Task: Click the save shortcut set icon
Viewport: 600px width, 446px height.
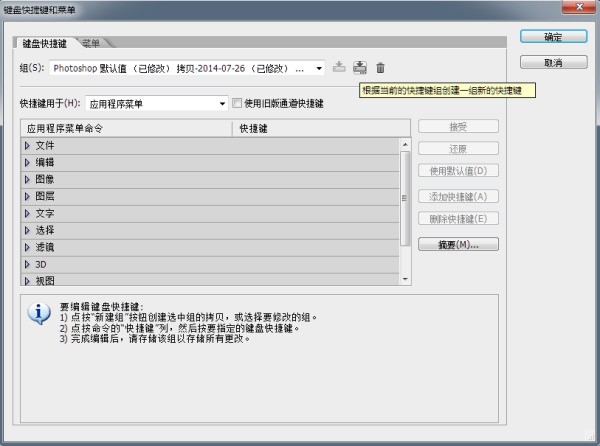Action: click(x=339, y=67)
